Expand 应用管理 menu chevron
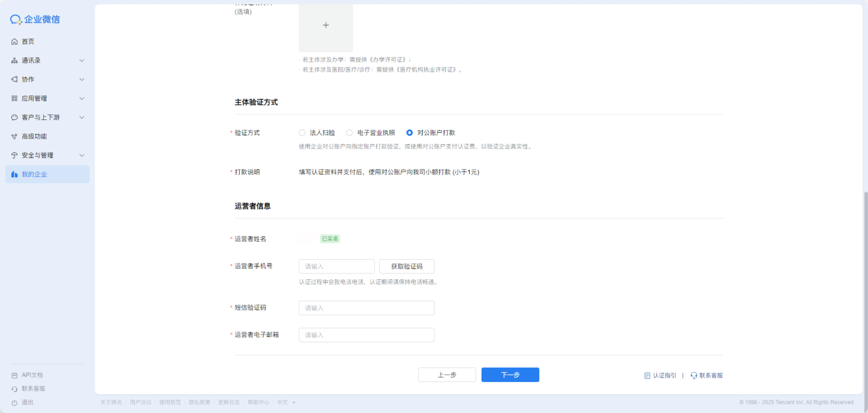This screenshot has height=413, width=868. point(82,99)
